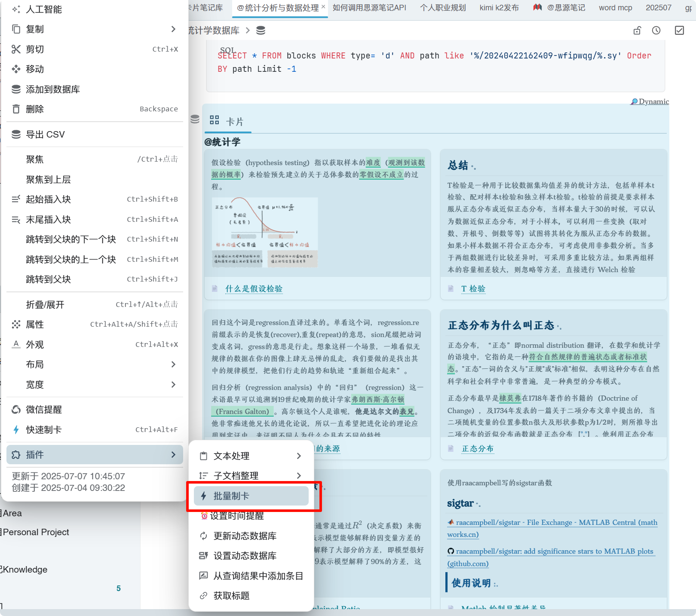696x616 pixels.
Task: Click the settings icon for 设置动态数据库
Action: coord(203,555)
